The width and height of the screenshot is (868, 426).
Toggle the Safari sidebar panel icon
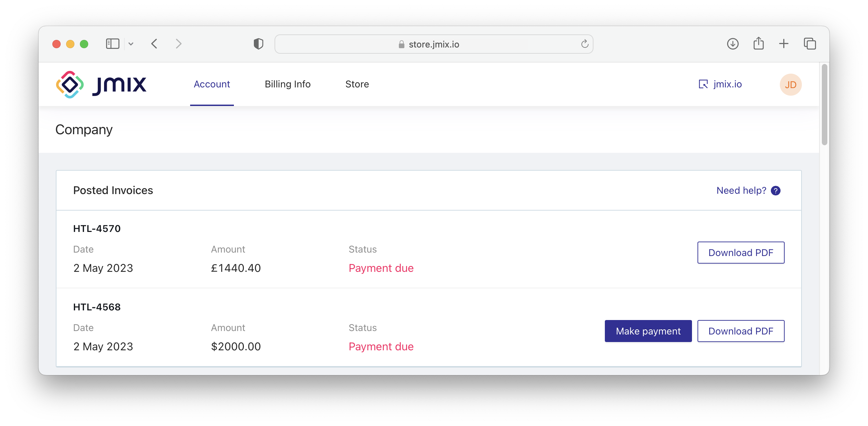113,44
